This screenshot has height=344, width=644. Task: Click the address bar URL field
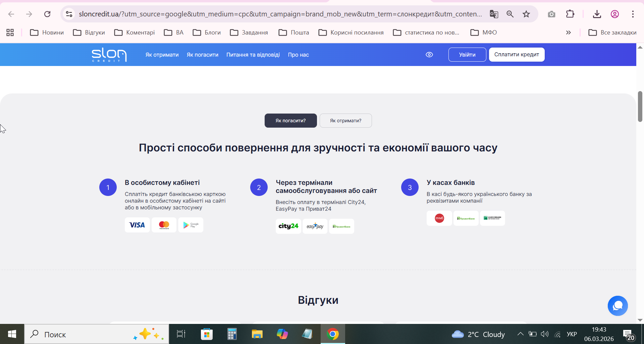[280, 14]
